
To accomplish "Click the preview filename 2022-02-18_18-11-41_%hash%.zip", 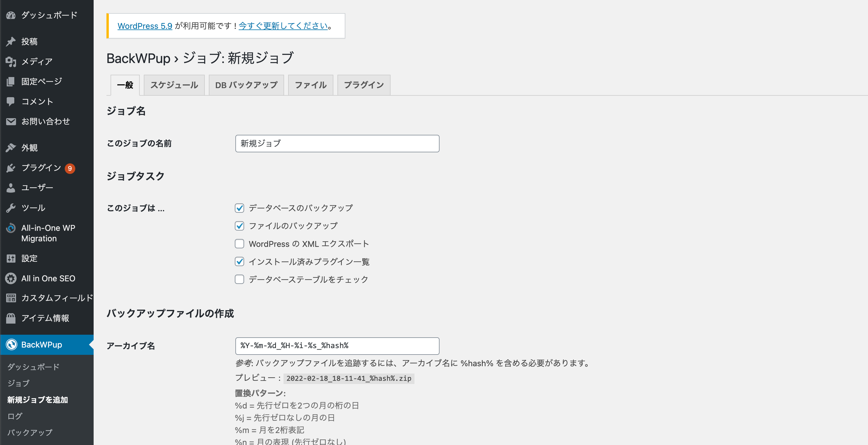I will tap(349, 378).
